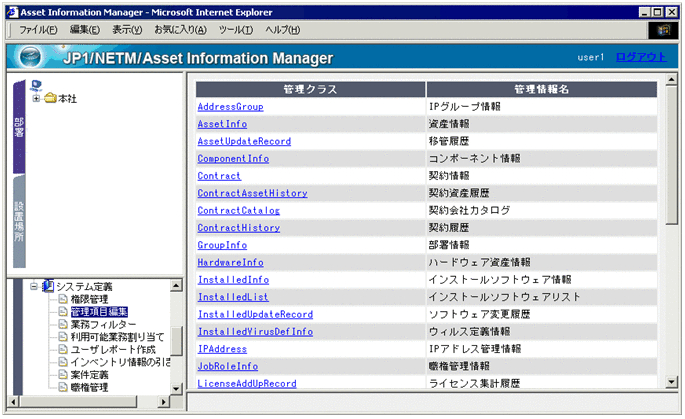Open the ContractCatalog link
Image resolution: width=685 pixels, height=419 pixels.
click(239, 211)
